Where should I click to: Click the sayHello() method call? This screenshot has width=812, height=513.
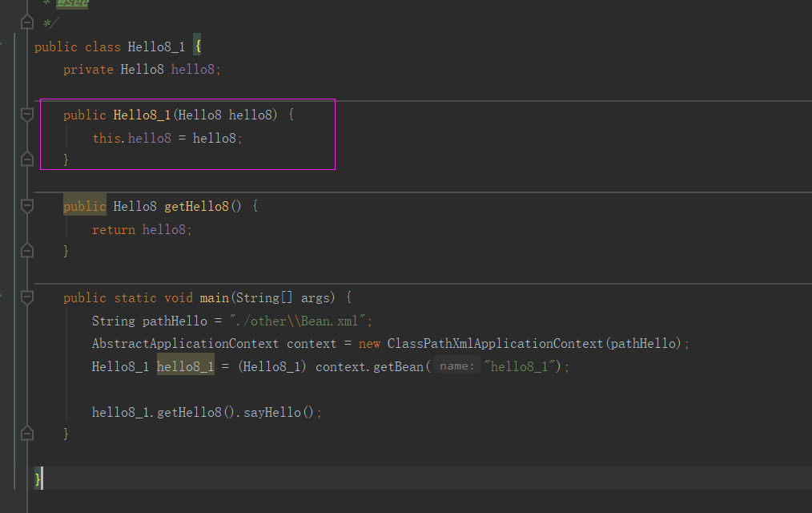pos(279,413)
